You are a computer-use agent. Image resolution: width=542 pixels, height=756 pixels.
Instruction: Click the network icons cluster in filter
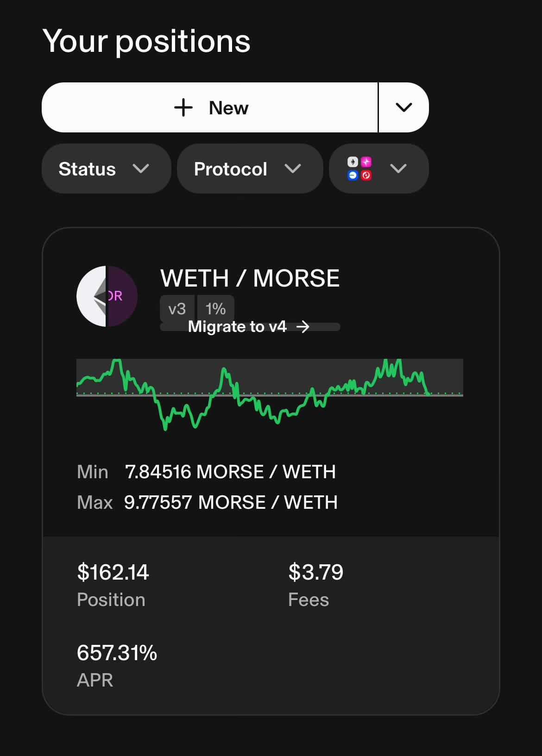(x=359, y=169)
